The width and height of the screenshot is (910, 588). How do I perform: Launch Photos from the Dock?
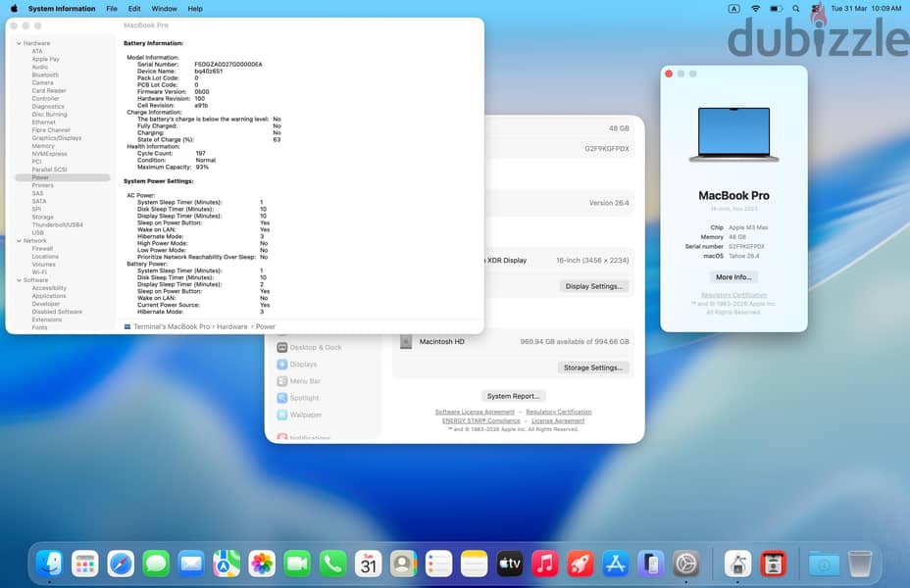point(262,563)
